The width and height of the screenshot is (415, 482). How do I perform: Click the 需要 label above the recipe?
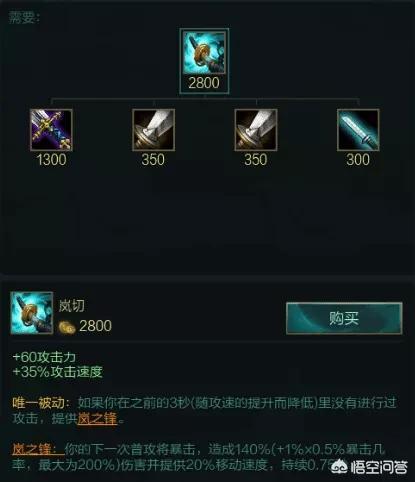tap(24, 17)
